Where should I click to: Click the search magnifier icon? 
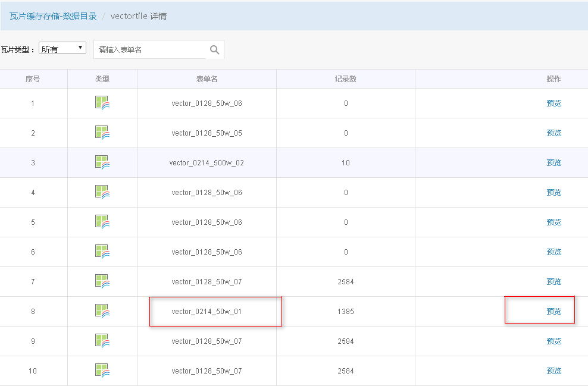coord(214,50)
